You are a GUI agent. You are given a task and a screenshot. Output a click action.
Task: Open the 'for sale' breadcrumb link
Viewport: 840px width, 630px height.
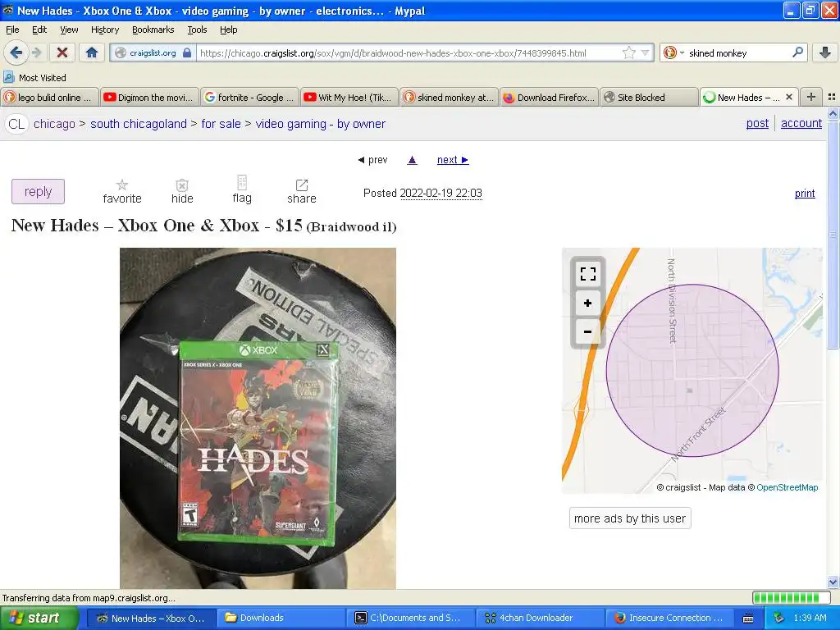[x=221, y=124]
